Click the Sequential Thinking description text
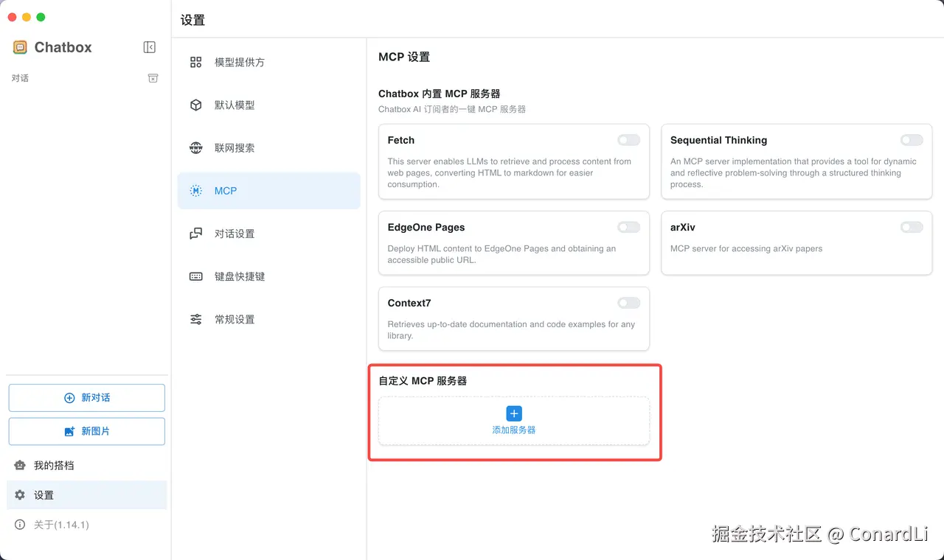 [794, 172]
